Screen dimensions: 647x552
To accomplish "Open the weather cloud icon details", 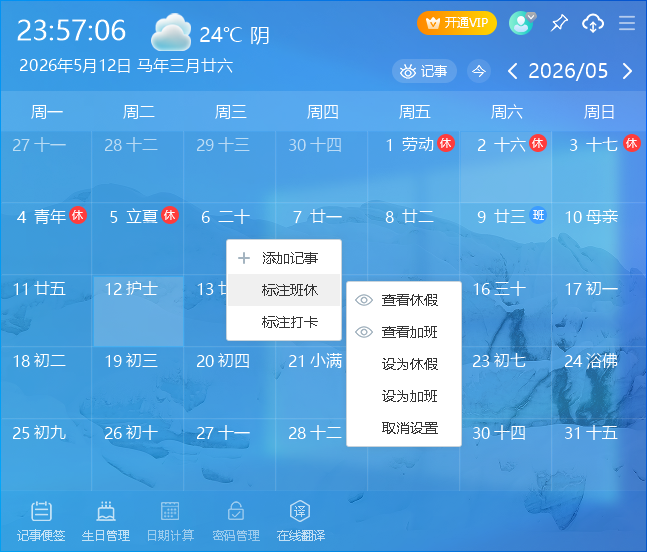I will tap(171, 32).
